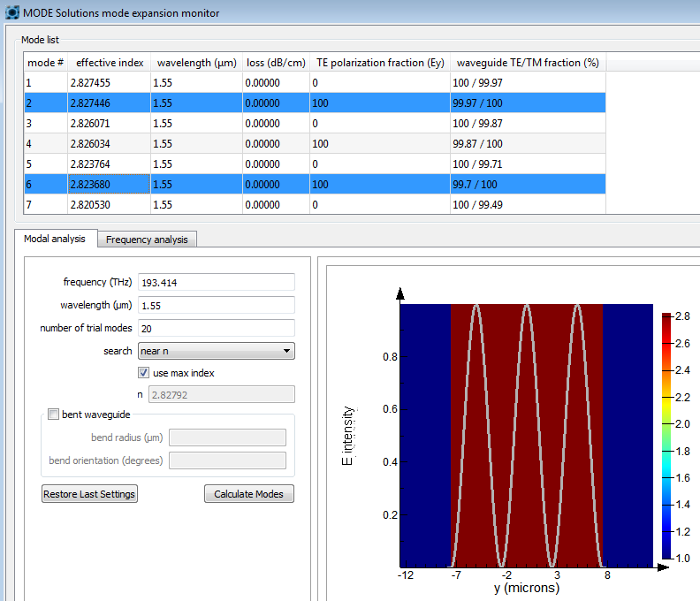
Task: Select mode 5 row index 2.823764
Action: (x=315, y=164)
